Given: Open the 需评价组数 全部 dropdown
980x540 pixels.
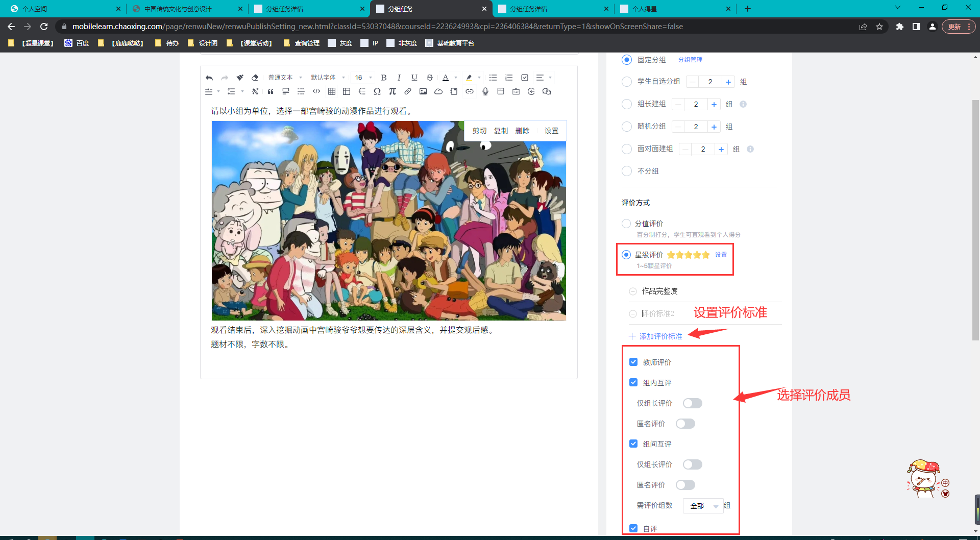Looking at the screenshot, I should click(x=703, y=506).
